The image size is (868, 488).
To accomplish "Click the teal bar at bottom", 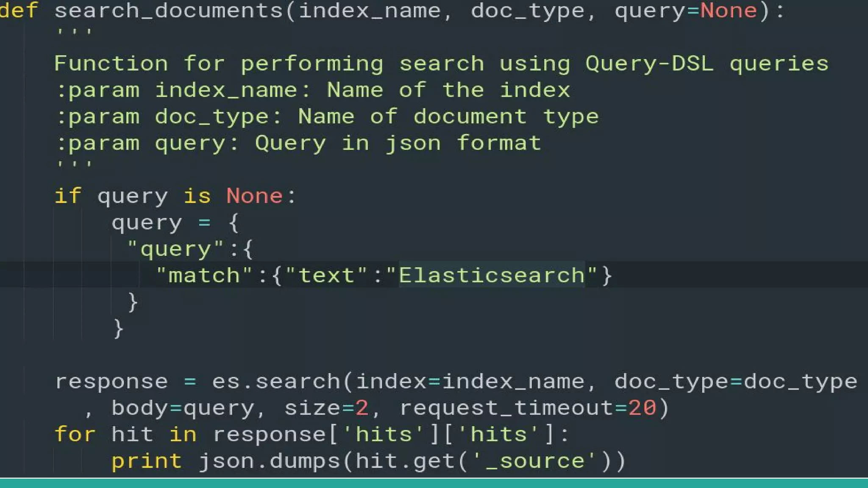I will coord(434,483).
